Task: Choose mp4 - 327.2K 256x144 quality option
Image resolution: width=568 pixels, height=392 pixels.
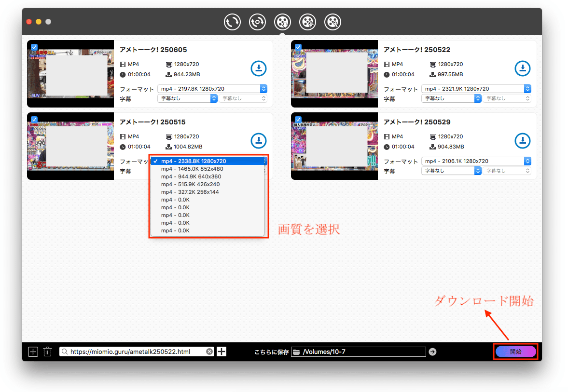Action: [208, 192]
